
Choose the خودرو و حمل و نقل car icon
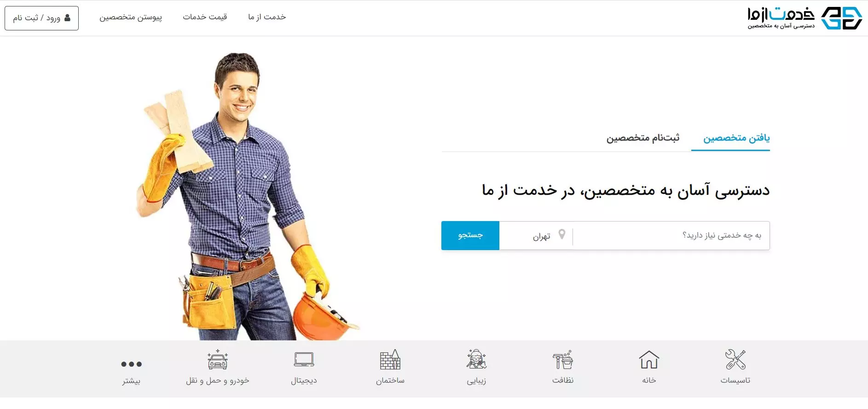[x=218, y=359]
